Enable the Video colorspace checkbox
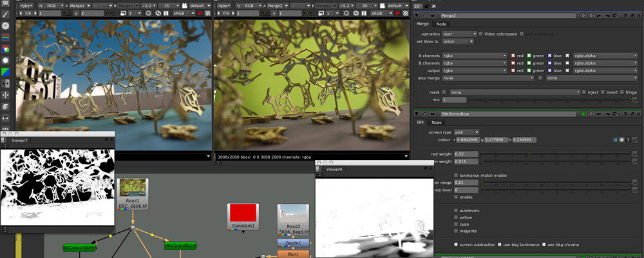This screenshot has height=258, width=644. pos(481,34)
